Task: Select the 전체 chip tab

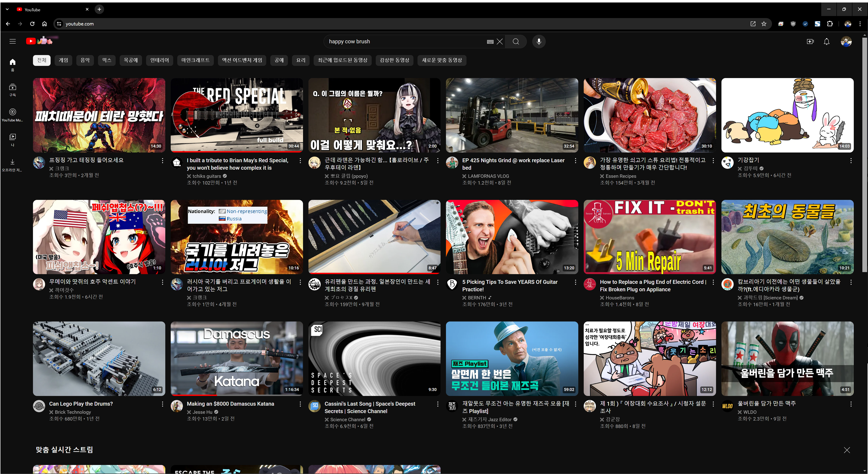Action: click(42, 60)
